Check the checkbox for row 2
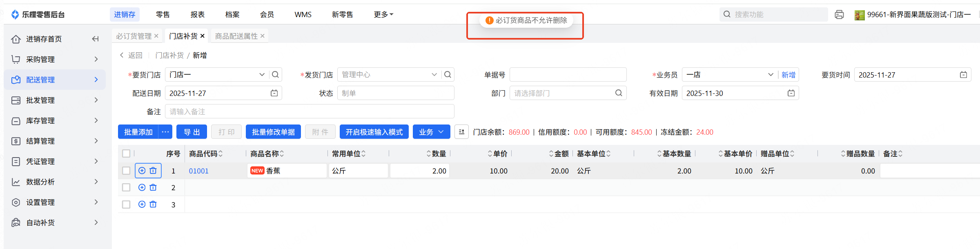This screenshot has height=249, width=980. point(126,187)
